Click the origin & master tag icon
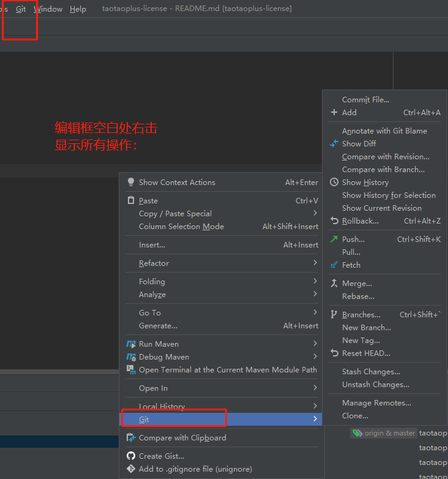Viewport: 448px width, 479px height. click(x=357, y=433)
